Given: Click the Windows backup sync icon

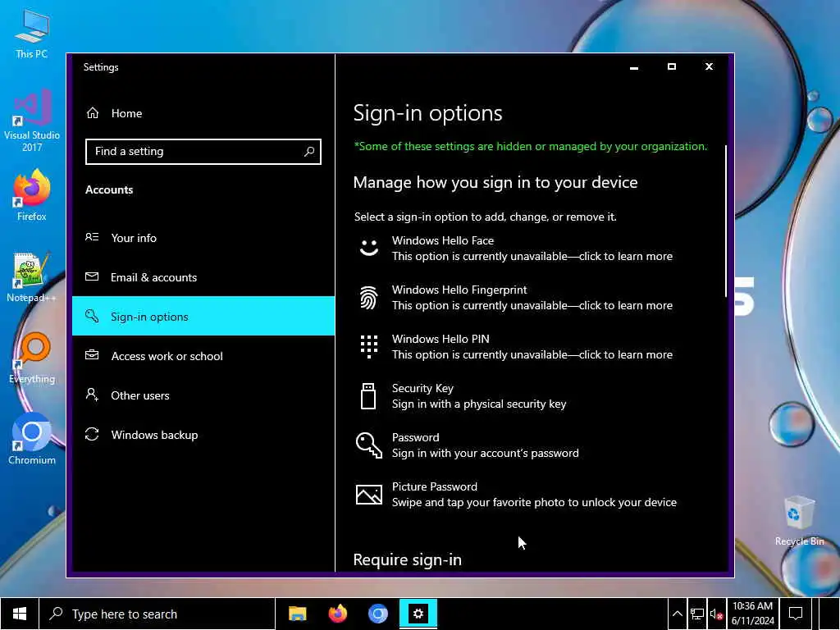Looking at the screenshot, I should (92, 434).
